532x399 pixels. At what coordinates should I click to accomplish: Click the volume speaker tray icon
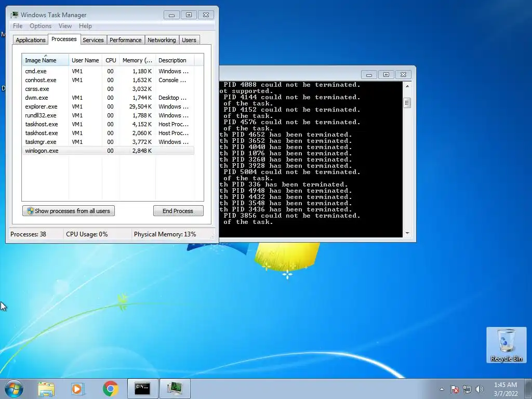click(479, 389)
